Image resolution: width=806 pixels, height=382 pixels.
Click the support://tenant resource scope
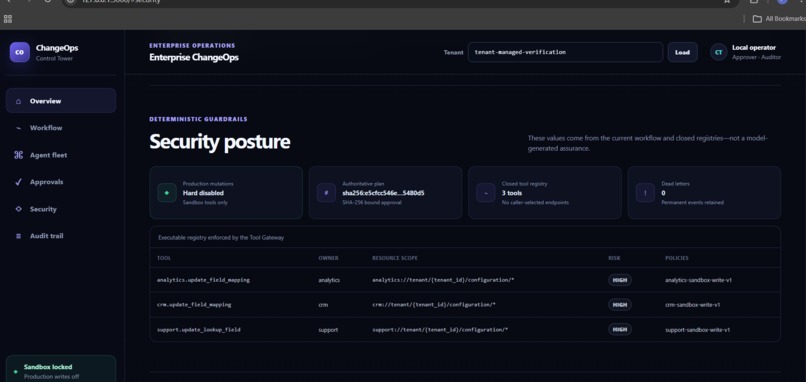click(440, 330)
